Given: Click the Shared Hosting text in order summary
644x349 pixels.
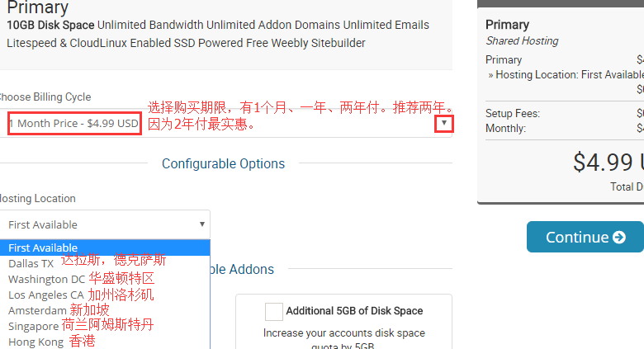Looking at the screenshot, I should (522, 40).
